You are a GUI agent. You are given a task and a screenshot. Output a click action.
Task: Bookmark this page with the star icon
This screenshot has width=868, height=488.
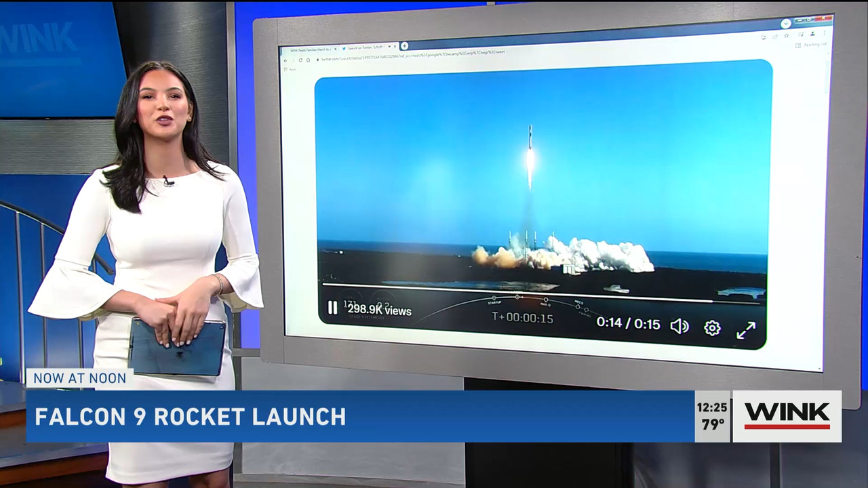786,35
